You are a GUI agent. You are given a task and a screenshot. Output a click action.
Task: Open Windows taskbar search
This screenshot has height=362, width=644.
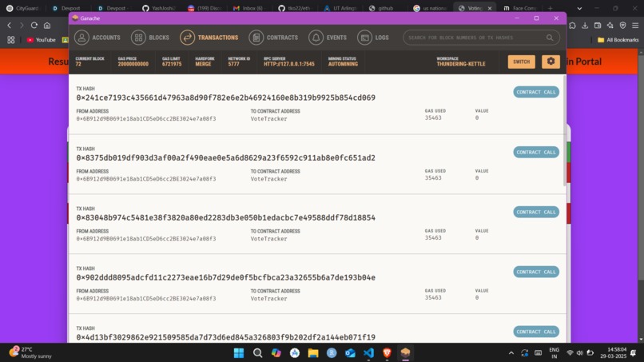tap(257, 352)
